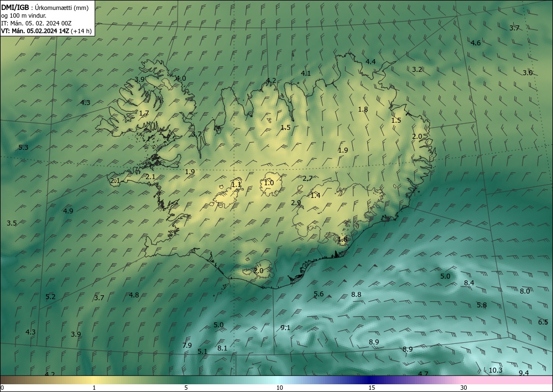Viewport: 553px width, 392px height.
Task: Click the 'og 100 m vindur.' caption line
Action: pos(23,15)
